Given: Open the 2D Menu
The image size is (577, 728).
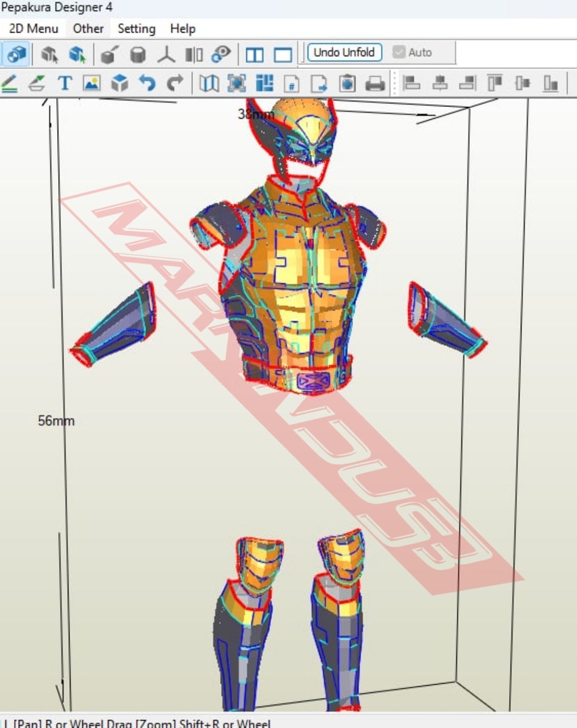Looking at the screenshot, I should click(33, 28).
